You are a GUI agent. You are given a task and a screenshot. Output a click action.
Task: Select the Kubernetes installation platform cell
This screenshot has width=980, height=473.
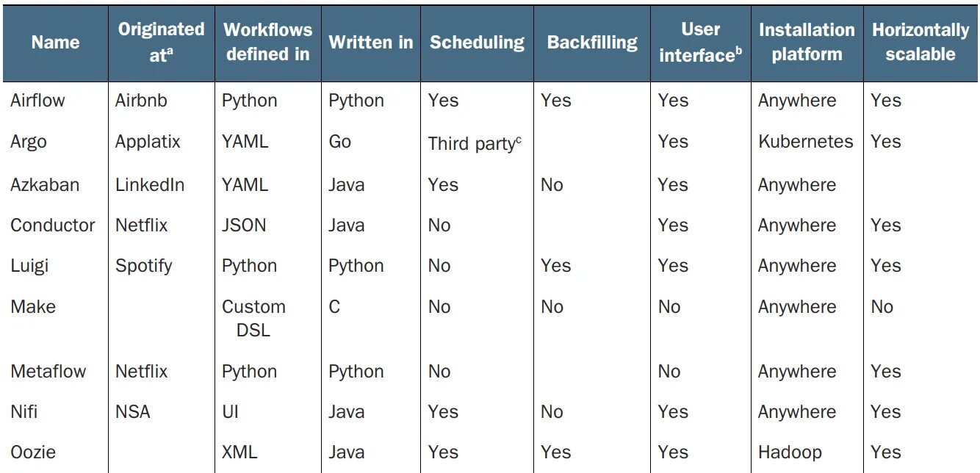(806, 142)
